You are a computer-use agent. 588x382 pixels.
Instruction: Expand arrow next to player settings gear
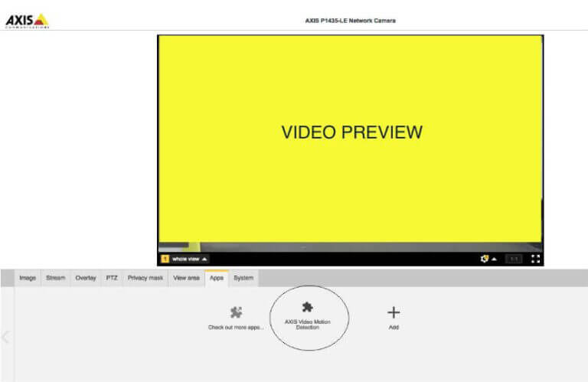pyautogui.click(x=495, y=259)
